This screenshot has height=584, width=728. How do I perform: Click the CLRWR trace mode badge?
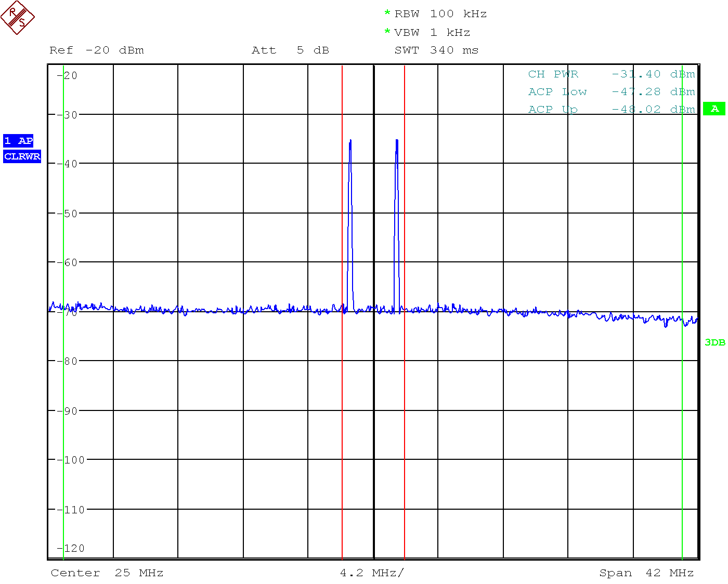point(22,156)
